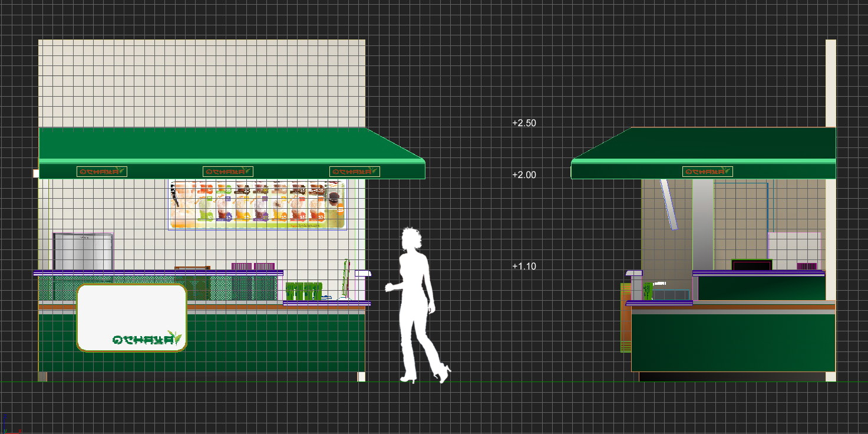Viewport: 868px width, 434px height.
Task: Click the +1.10 elevation label
Action: coord(524,267)
